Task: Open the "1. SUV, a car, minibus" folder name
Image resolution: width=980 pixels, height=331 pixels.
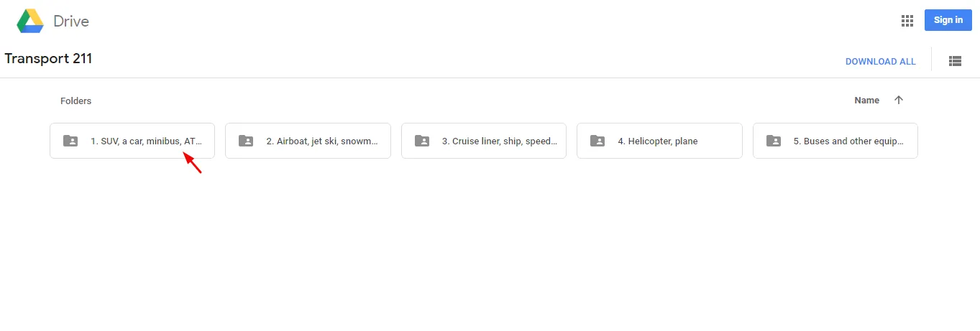Action: tap(146, 141)
